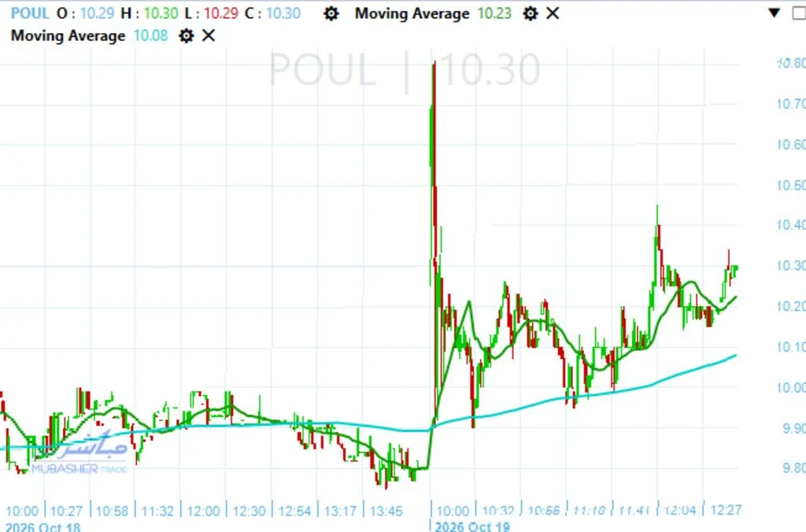Click the 12:04 time axis label
This screenshot has width=806, height=532.
point(680,511)
